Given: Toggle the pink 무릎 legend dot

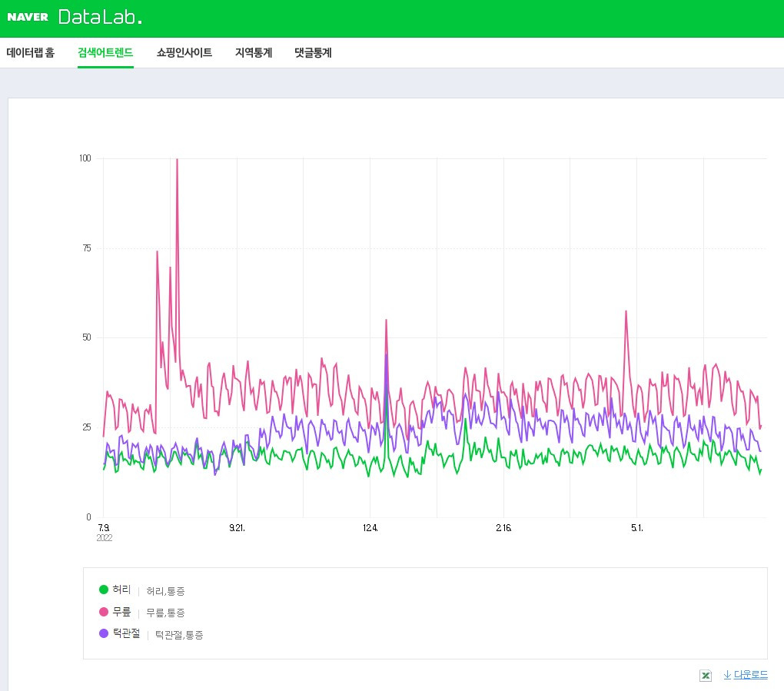Looking at the screenshot, I should tap(104, 612).
